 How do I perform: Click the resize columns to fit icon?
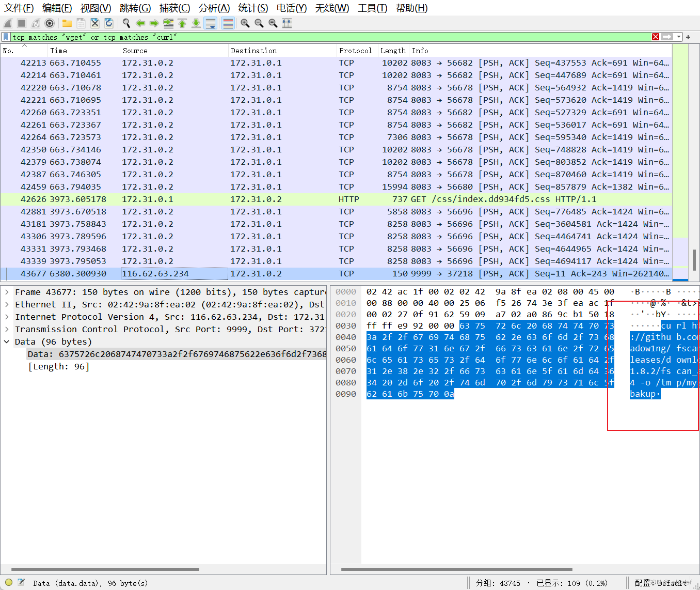[287, 23]
